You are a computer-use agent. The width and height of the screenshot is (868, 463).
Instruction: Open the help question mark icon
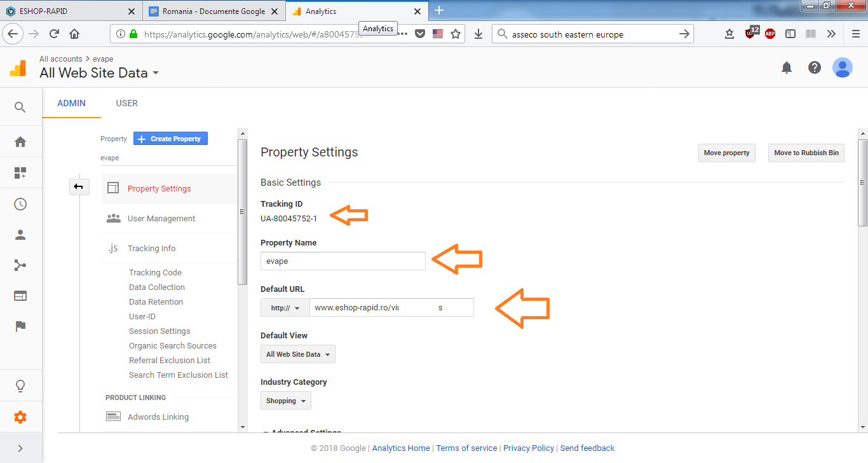coord(815,67)
